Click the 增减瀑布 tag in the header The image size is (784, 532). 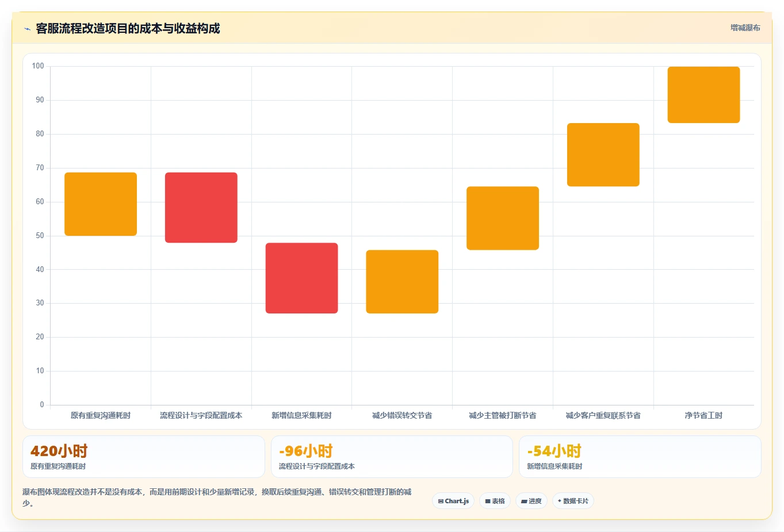[745, 28]
